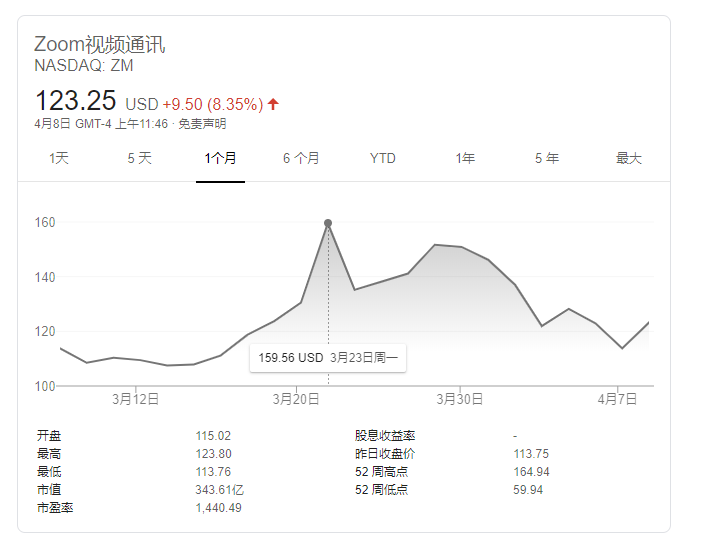705x550 pixels.
Task: Click the NASDAQ: ZM ticker text
Action: 84,66
